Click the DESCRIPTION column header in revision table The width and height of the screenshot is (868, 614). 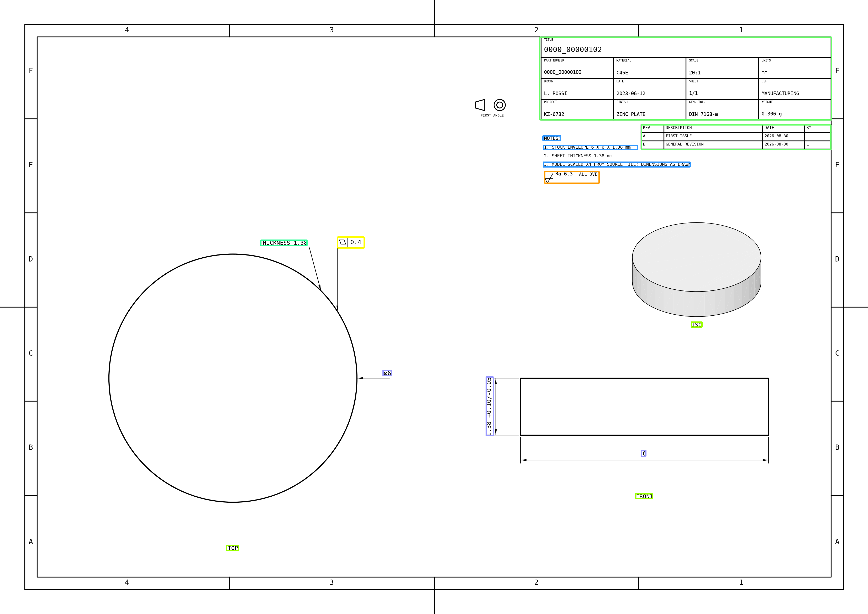(678, 128)
